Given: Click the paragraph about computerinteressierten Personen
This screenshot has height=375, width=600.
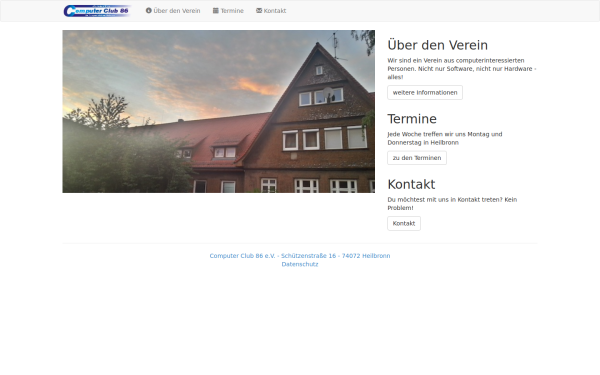Looking at the screenshot, I should coord(462,68).
